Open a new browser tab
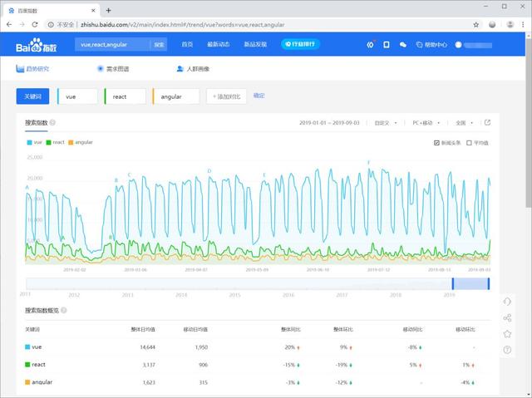The height and width of the screenshot is (398, 532). pos(109,11)
